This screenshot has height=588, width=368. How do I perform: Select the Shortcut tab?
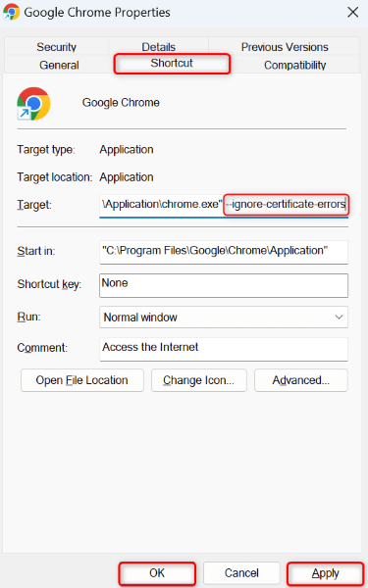pyautogui.click(x=172, y=64)
